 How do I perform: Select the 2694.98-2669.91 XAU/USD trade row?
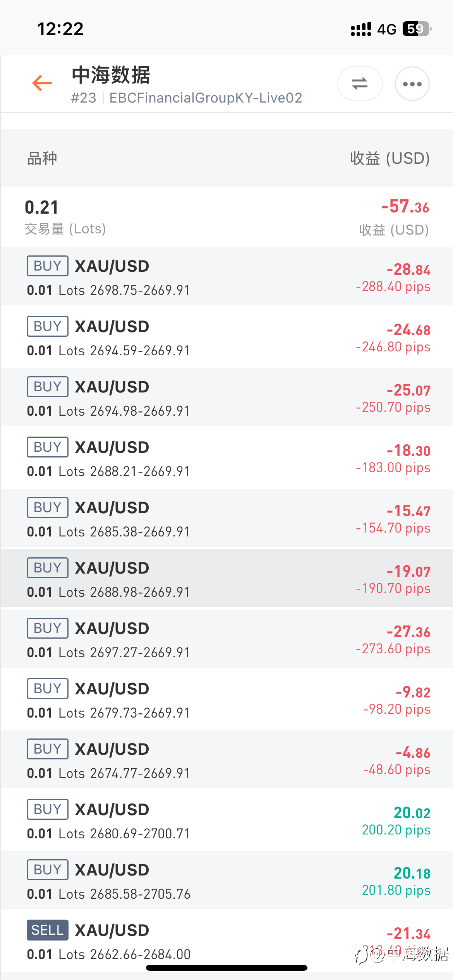(226, 398)
